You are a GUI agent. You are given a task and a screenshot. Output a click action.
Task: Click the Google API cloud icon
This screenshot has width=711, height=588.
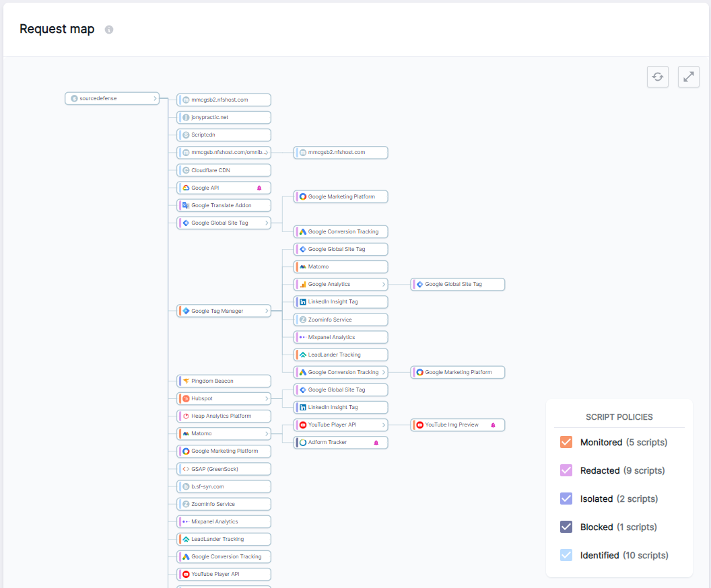coord(186,188)
